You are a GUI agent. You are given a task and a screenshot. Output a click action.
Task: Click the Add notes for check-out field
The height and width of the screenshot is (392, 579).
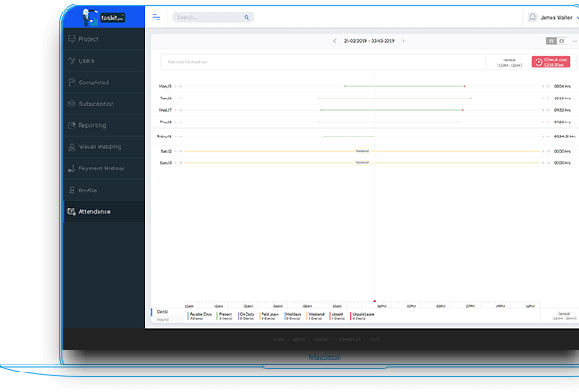323,62
